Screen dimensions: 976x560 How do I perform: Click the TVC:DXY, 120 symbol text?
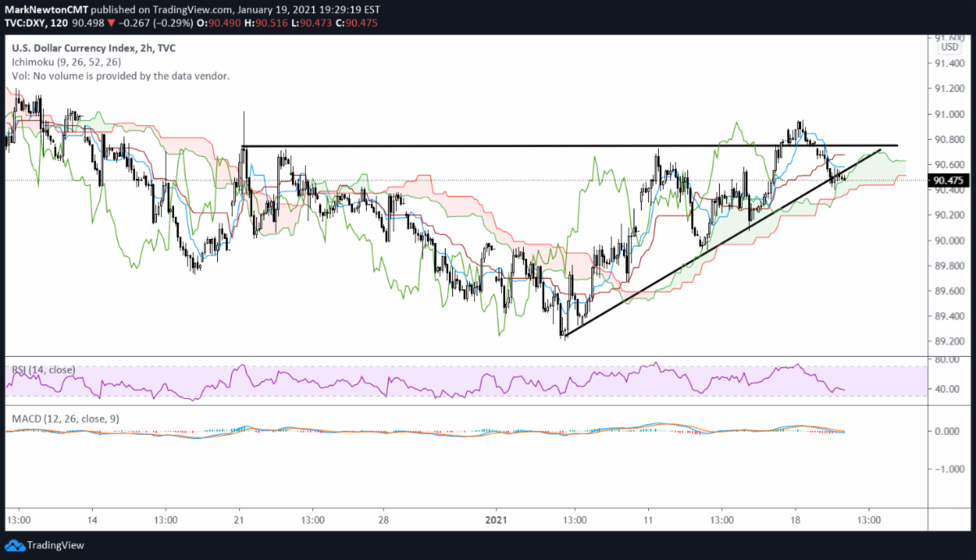pos(33,24)
